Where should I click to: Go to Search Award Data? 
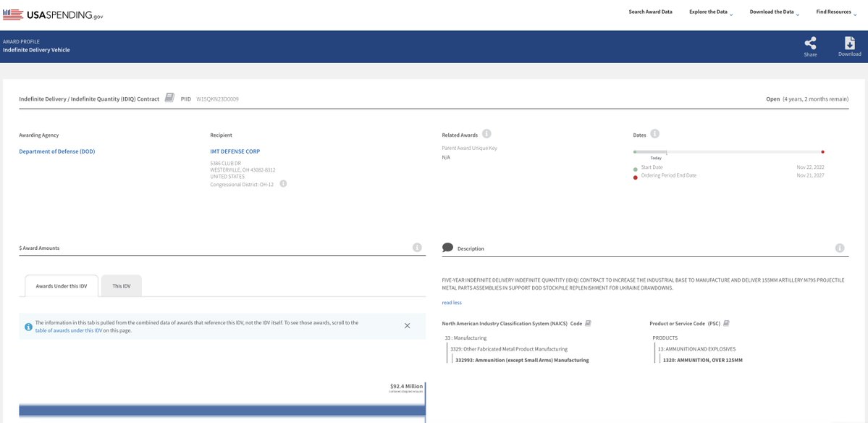point(650,12)
